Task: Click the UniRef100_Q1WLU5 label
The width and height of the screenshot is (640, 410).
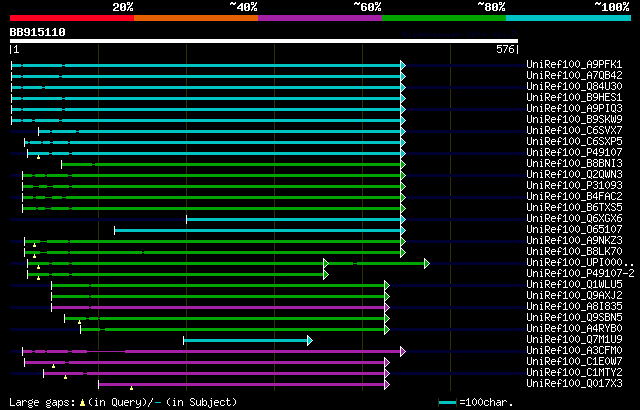Action: coord(574,285)
